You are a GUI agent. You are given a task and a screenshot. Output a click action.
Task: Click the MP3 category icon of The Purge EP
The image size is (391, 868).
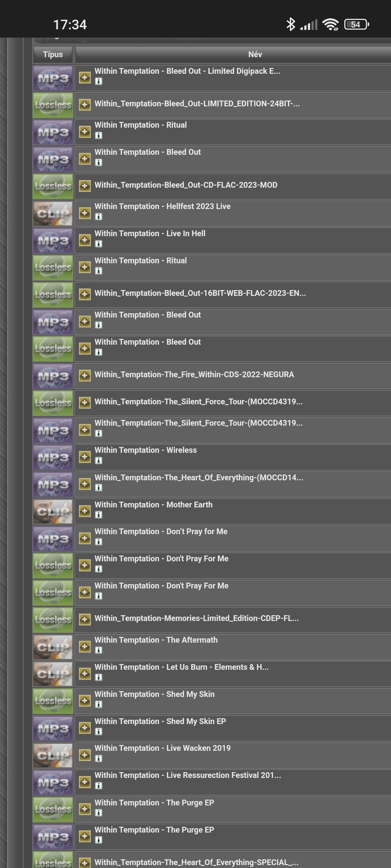point(53,837)
